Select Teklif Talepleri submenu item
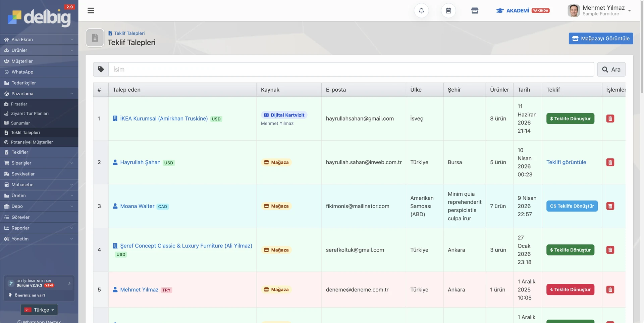644x323 pixels. (x=39, y=132)
